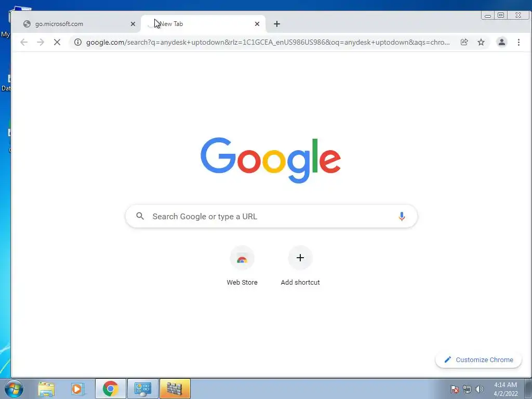
Task: Click the Show desktop strip
Action: click(x=528, y=389)
